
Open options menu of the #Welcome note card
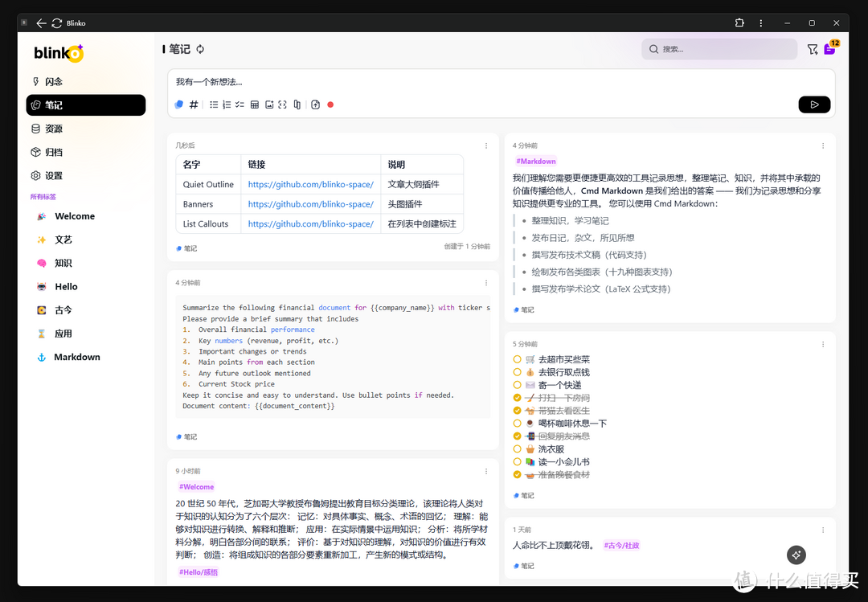[486, 471]
